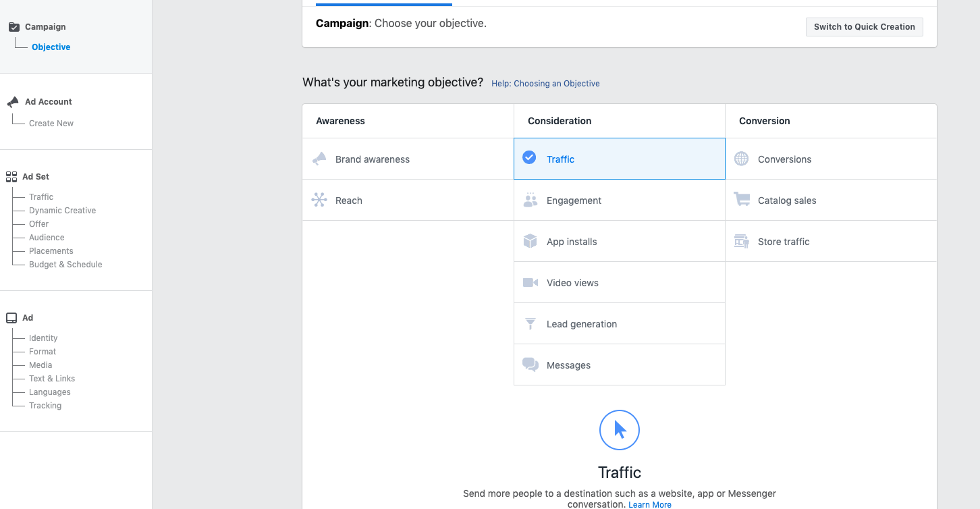Viewport: 980px width, 509px height.
Task: Click the Messages chat bubble icon
Action: 530,365
